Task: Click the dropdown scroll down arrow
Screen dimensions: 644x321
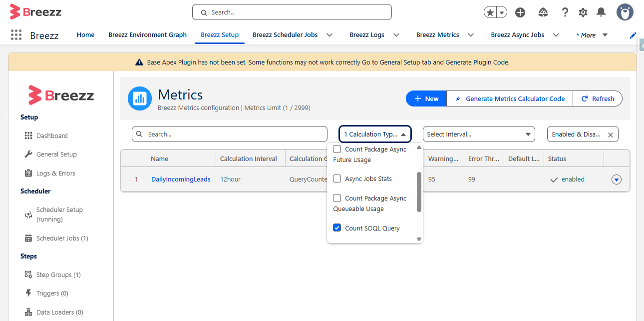Action: [419, 239]
